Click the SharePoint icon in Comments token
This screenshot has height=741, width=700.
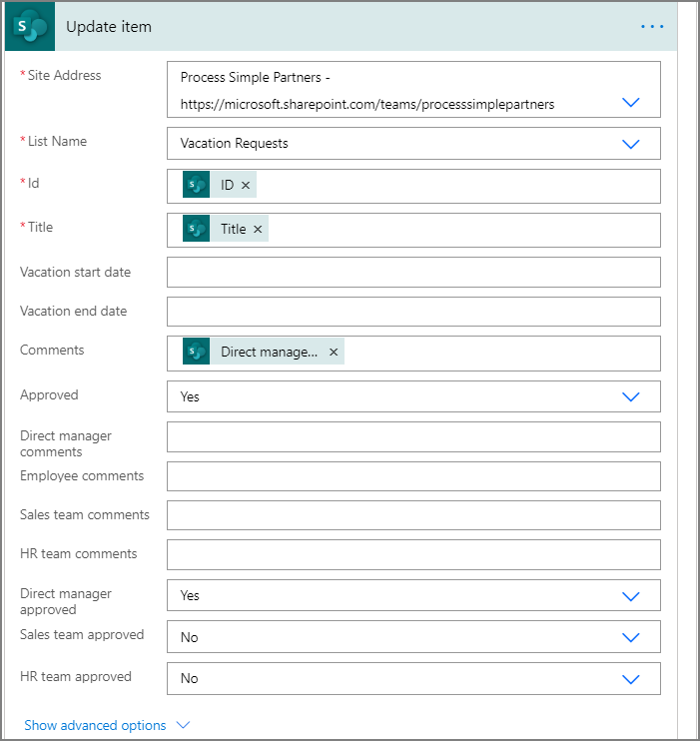[x=196, y=352]
